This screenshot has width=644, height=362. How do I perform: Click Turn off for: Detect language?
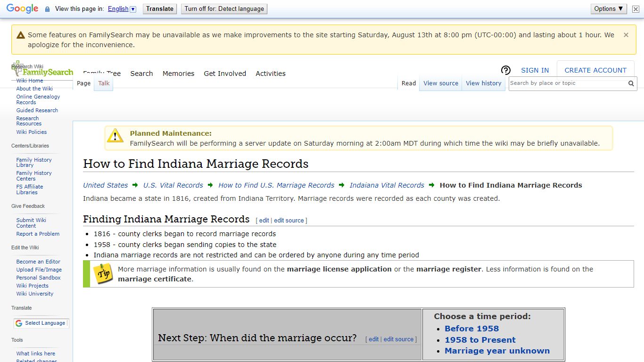click(224, 9)
